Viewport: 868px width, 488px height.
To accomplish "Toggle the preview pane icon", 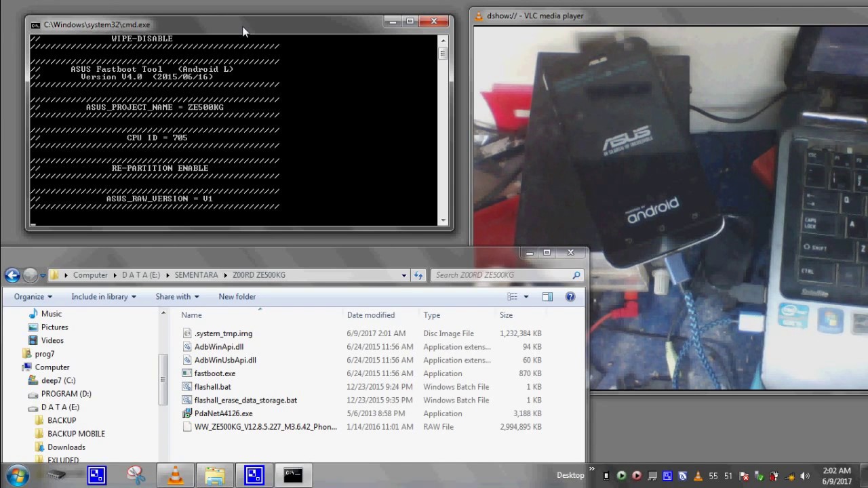I will [x=547, y=297].
